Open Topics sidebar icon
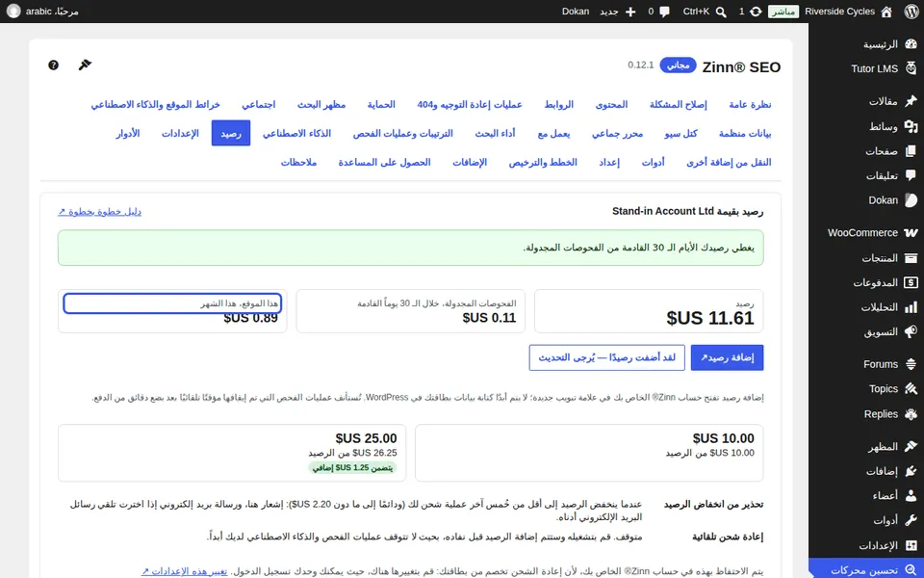 tap(911, 389)
